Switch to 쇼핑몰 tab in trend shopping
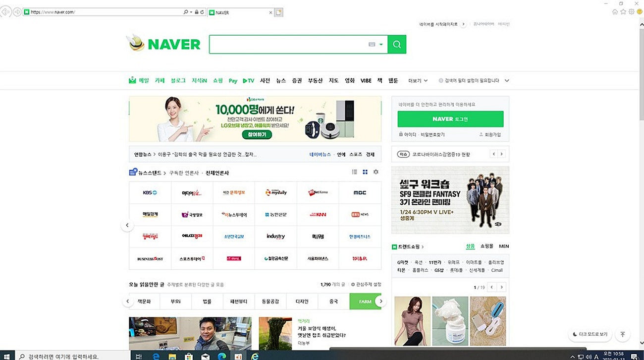This screenshot has width=644, height=360. [486, 246]
